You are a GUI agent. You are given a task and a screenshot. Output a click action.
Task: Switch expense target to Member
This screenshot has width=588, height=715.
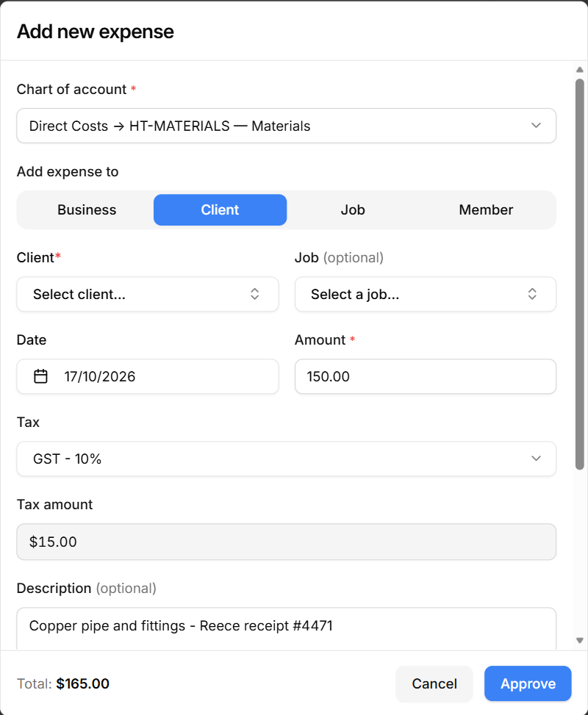[x=486, y=209]
